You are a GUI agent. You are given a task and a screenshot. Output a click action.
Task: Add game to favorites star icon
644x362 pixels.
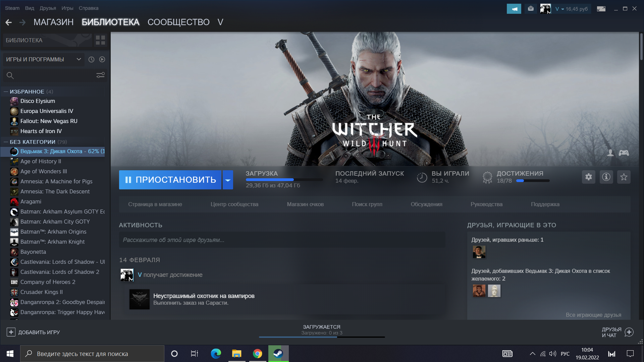tap(624, 177)
